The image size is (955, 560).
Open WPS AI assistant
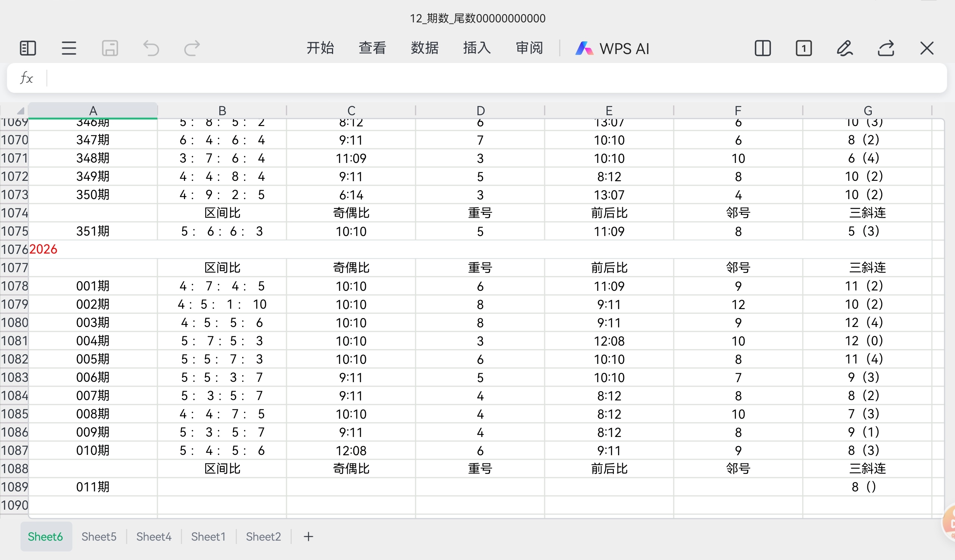612,48
